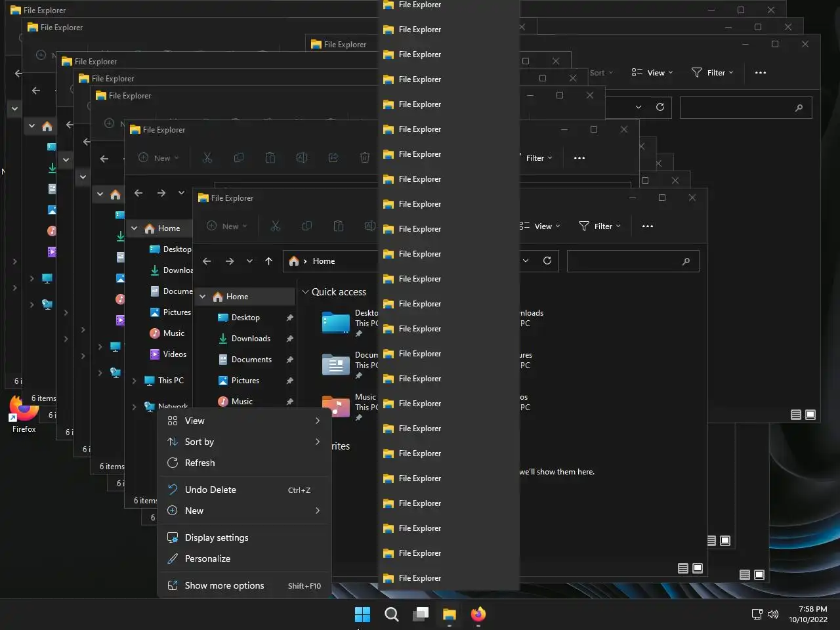
Task: Open the View submenu in the context menu
Action: tap(244, 421)
